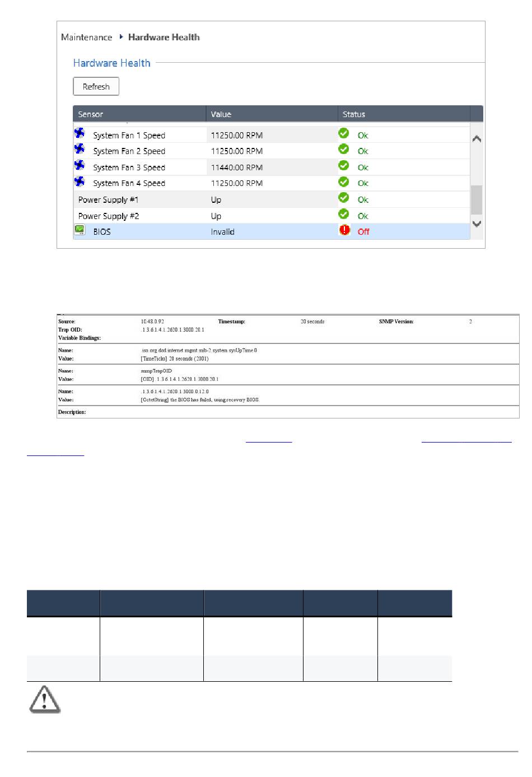Select the System Fan 1 Speed row label
The image size is (532, 777).
(129, 136)
